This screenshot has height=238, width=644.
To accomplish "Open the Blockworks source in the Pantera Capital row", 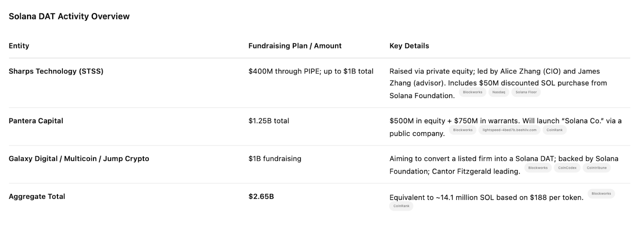I will [463, 130].
